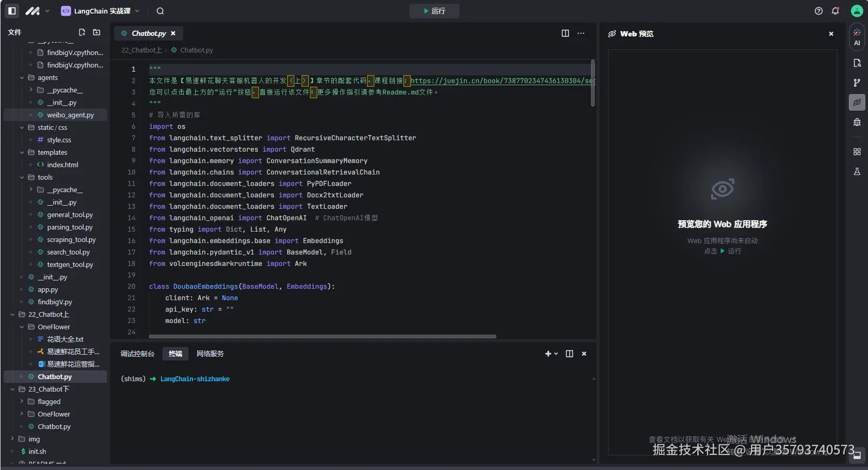
Task: Toggle Web preview eye icon in right sidebar
Action: click(x=857, y=102)
